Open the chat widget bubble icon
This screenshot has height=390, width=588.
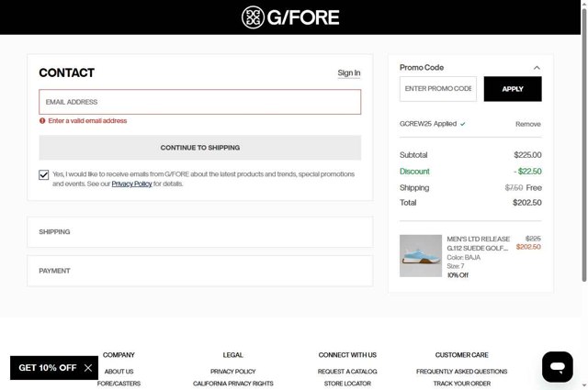pos(558,367)
